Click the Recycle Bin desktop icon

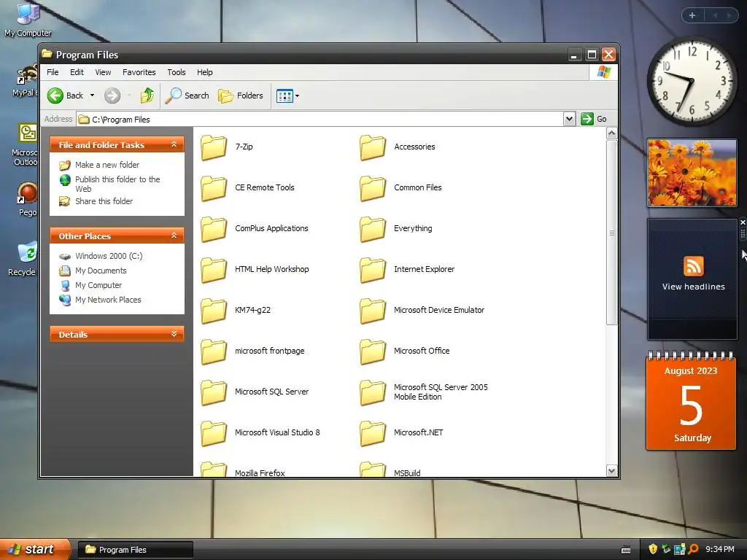pyautogui.click(x=27, y=252)
